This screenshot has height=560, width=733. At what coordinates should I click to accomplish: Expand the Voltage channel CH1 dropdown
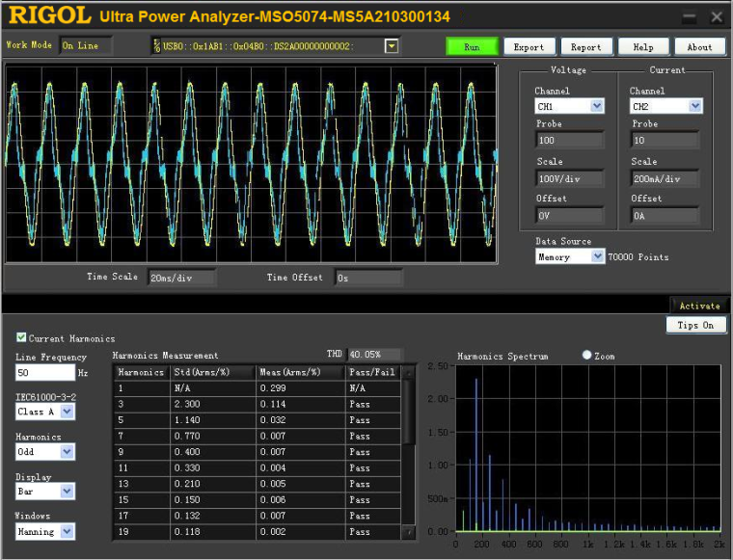pyautogui.click(x=596, y=106)
